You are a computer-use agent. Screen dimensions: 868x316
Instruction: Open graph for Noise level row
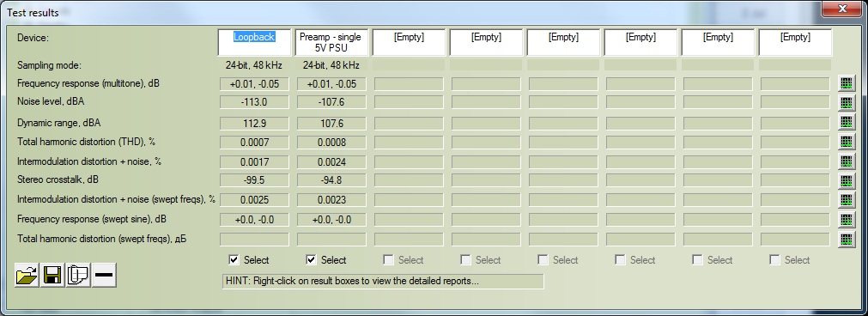(847, 103)
